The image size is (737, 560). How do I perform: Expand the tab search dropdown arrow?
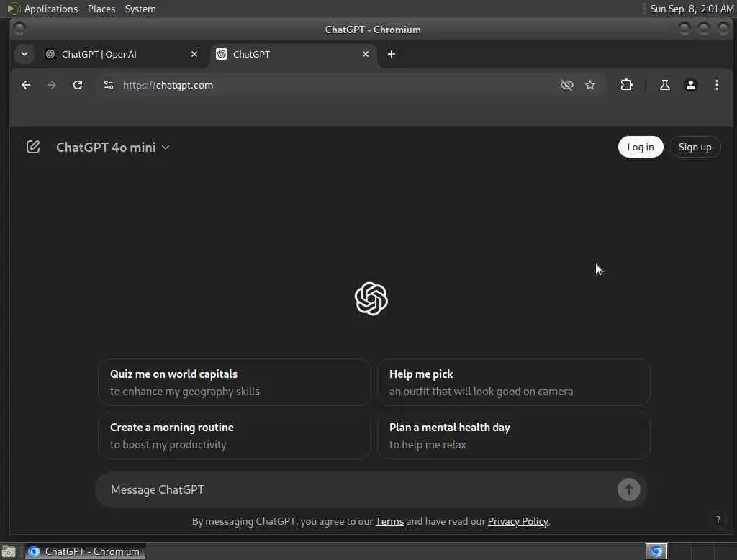[24, 54]
